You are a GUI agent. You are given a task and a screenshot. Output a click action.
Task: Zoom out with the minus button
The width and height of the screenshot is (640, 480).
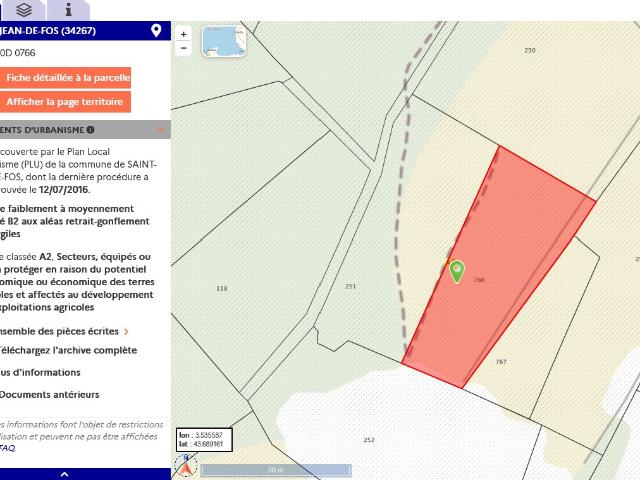pyautogui.click(x=184, y=48)
